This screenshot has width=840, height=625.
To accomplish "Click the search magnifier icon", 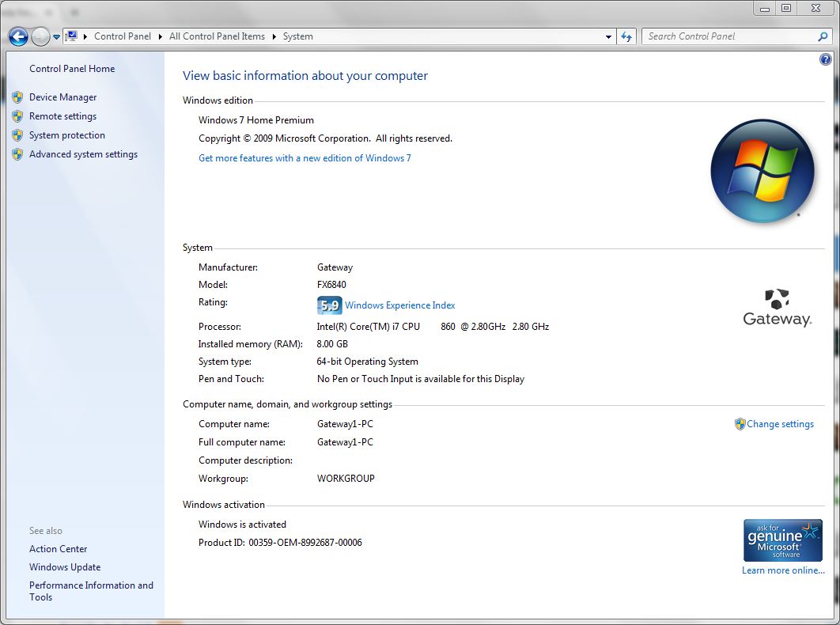I will coord(823,36).
